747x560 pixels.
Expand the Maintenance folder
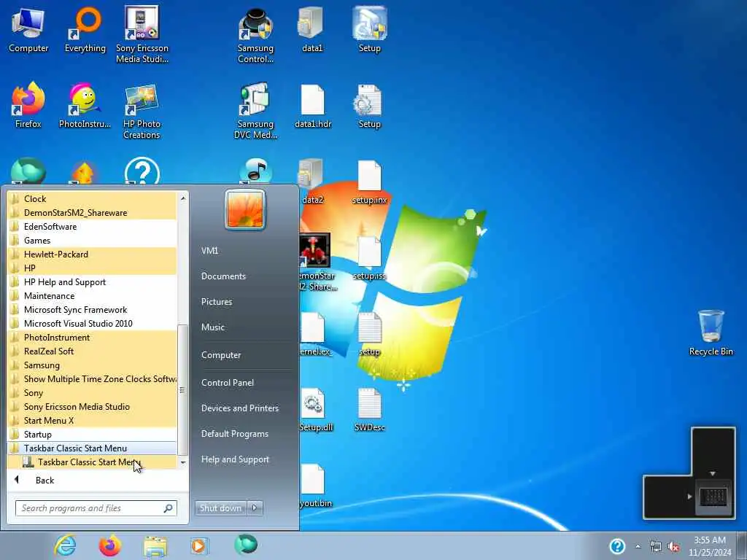pyautogui.click(x=92, y=296)
